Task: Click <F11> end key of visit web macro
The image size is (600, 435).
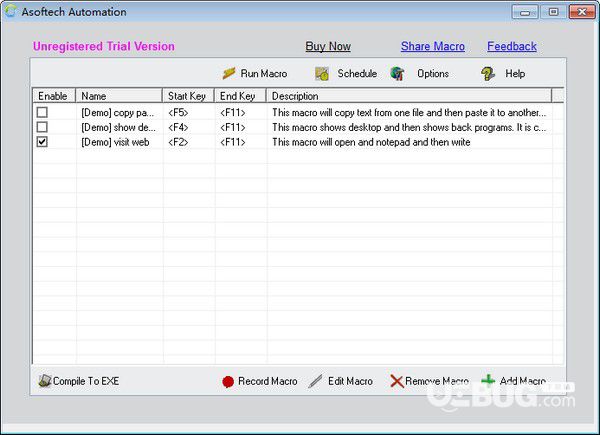Action: point(233,142)
